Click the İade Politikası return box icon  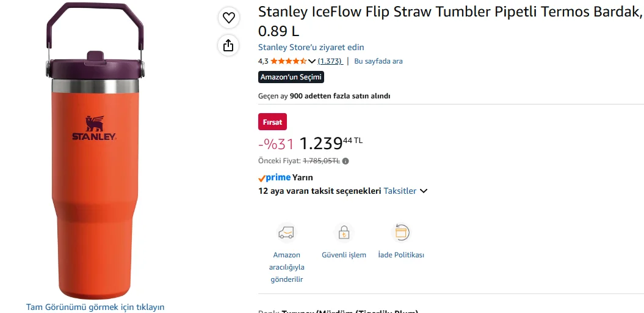(x=401, y=233)
